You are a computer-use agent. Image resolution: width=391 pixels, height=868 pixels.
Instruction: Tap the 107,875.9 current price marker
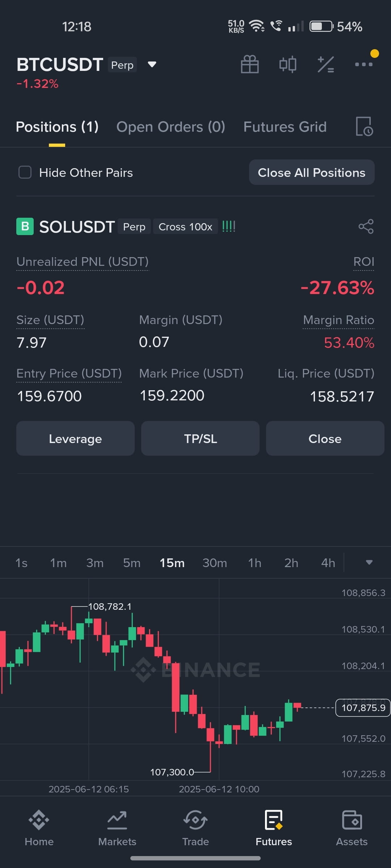click(363, 707)
